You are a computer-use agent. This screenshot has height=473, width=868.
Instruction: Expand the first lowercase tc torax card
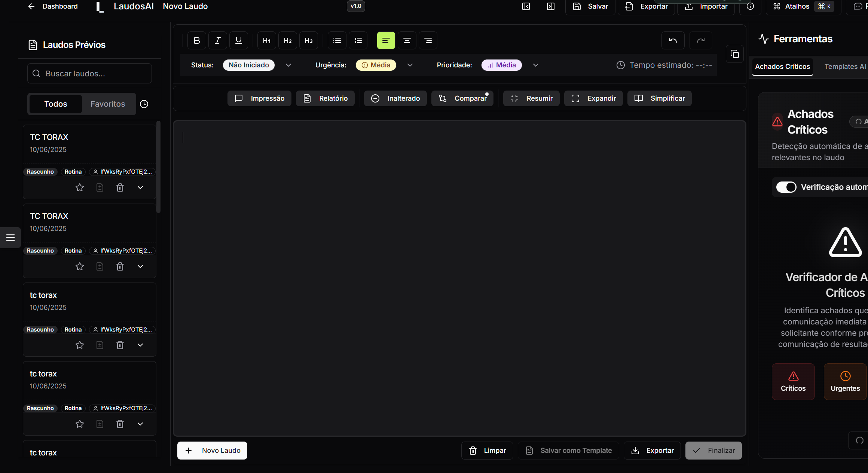(140, 345)
